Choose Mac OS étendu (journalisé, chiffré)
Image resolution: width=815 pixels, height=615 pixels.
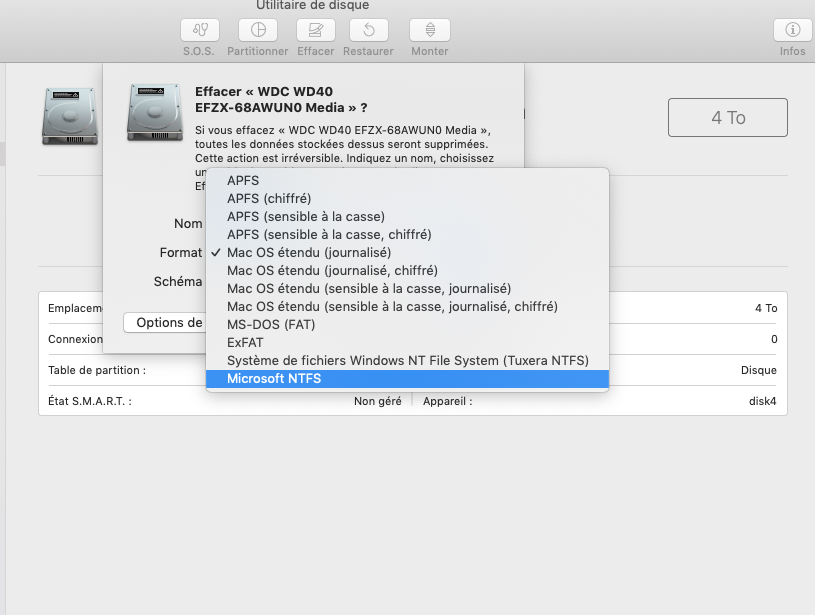pyautogui.click(x=408, y=270)
